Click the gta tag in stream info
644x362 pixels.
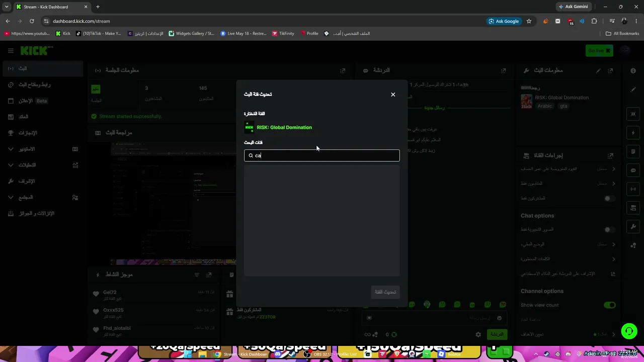pos(563,106)
